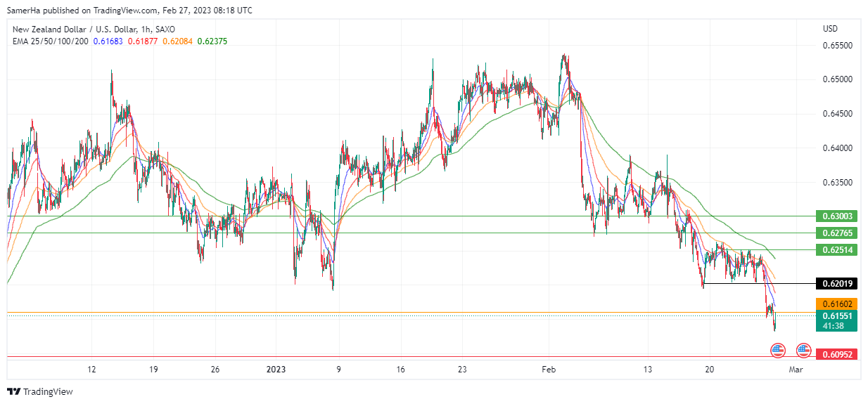This screenshot has width=868, height=404.
Task: Select the red 0.60952 price label
Action: coord(836,355)
